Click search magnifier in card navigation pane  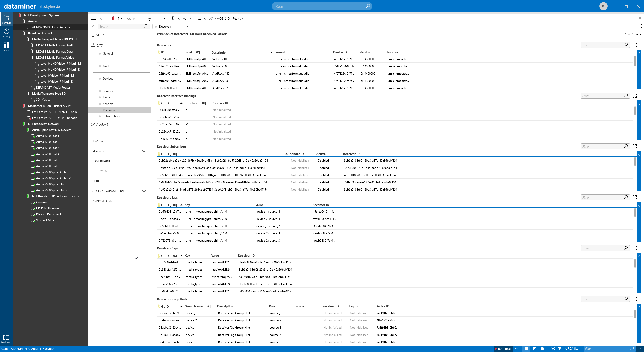(145, 26)
